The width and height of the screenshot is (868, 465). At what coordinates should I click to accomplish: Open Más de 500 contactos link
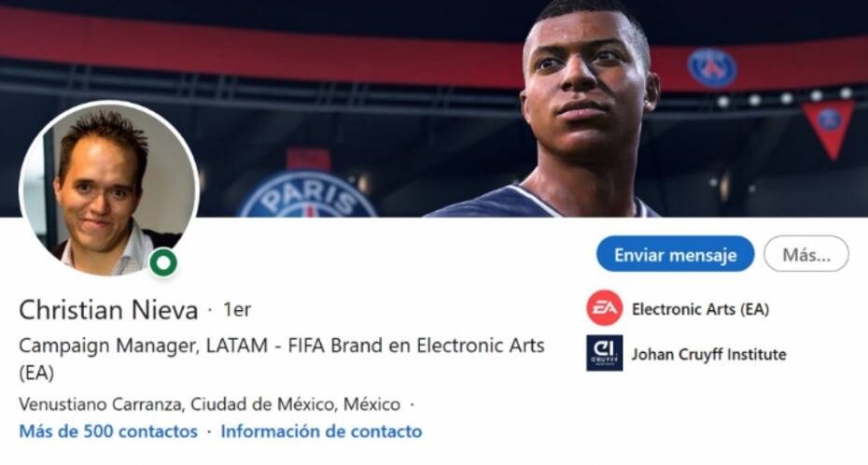click(108, 431)
